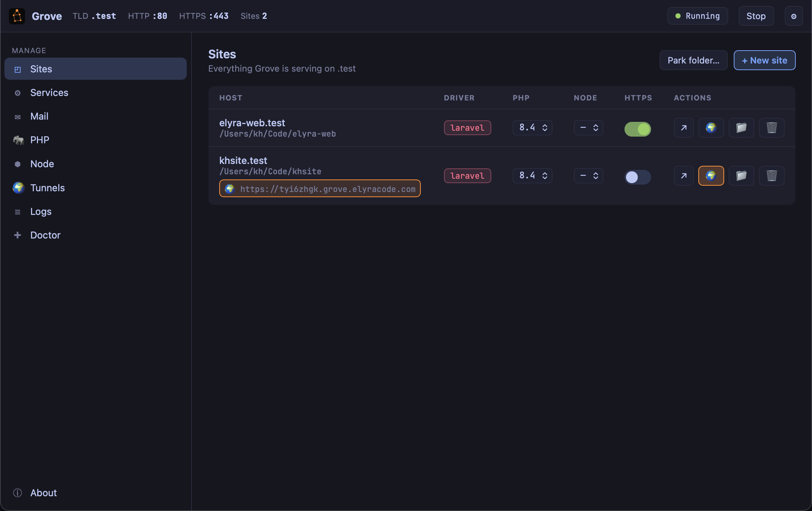Click path /Users/kh/Code/elyra-web
812x511 pixels.
tap(278, 134)
